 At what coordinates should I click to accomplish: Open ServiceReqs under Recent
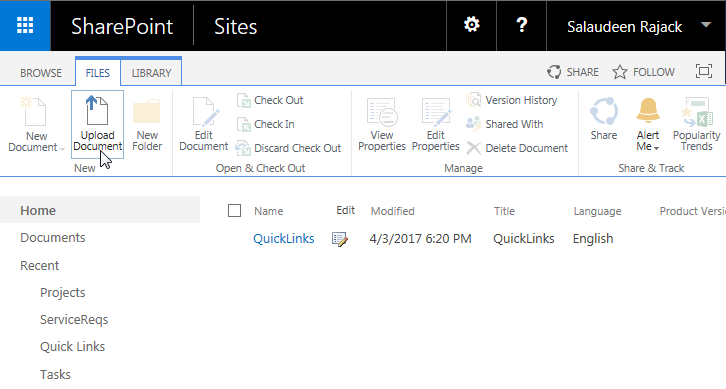click(x=74, y=320)
